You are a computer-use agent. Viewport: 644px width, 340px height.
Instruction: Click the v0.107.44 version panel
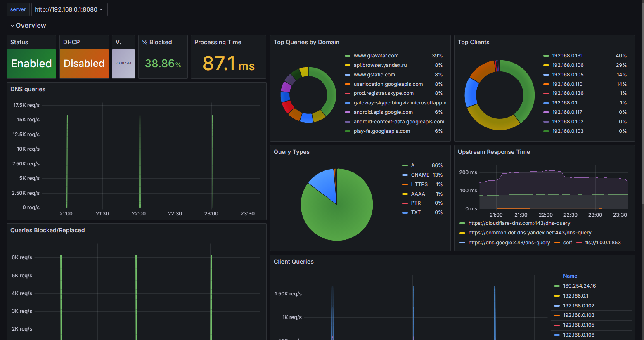pyautogui.click(x=123, y=64)
